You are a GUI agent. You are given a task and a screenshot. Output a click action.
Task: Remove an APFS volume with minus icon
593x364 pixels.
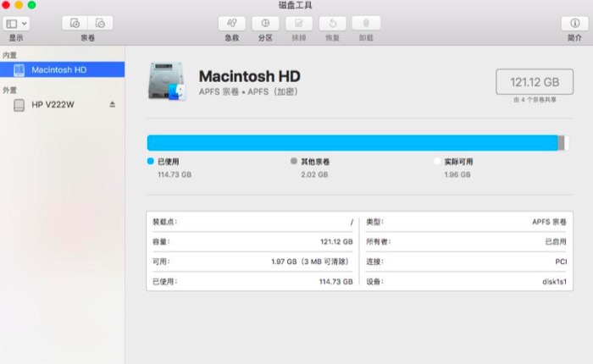pos(100,24)
